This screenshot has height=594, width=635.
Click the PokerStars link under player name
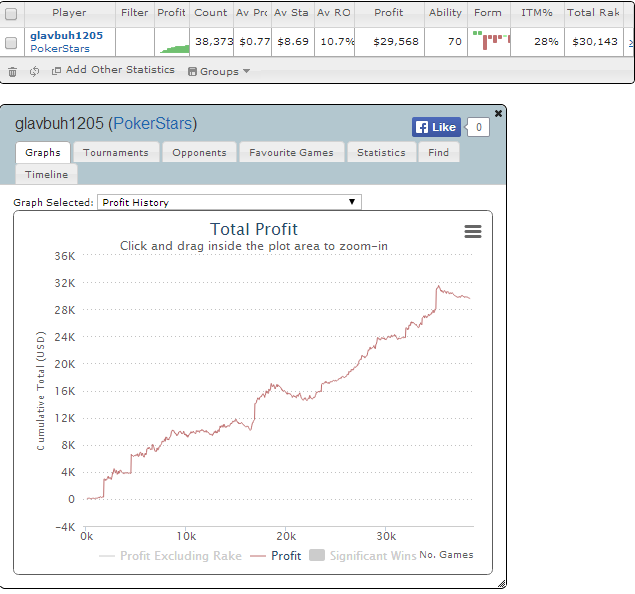60,49
